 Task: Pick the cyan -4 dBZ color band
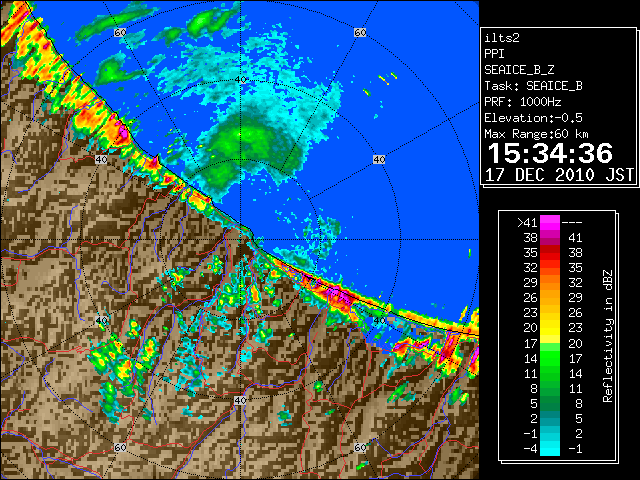[550, 448]
